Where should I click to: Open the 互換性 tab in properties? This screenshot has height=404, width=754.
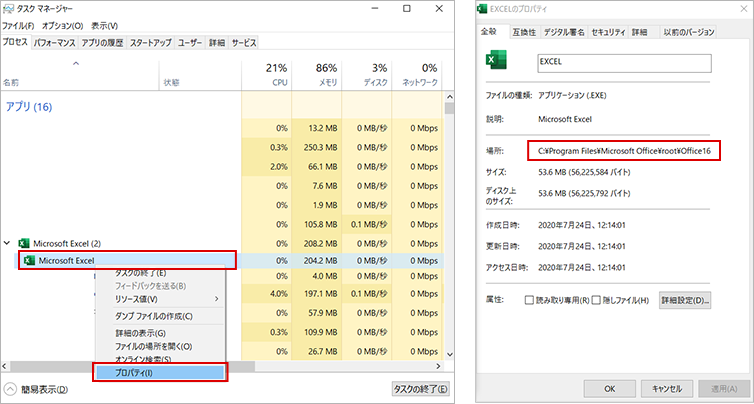click(x=524, y=32)
